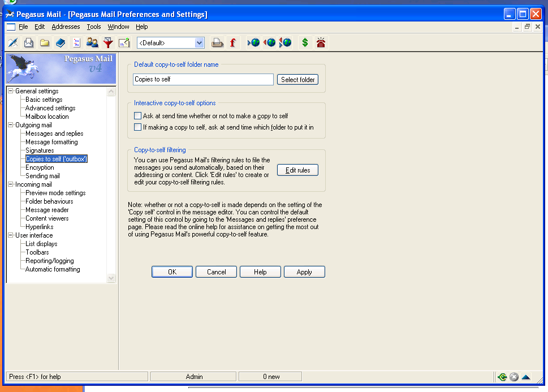Click the '0 new' status bar panel
548x392 pixels.
270,377
